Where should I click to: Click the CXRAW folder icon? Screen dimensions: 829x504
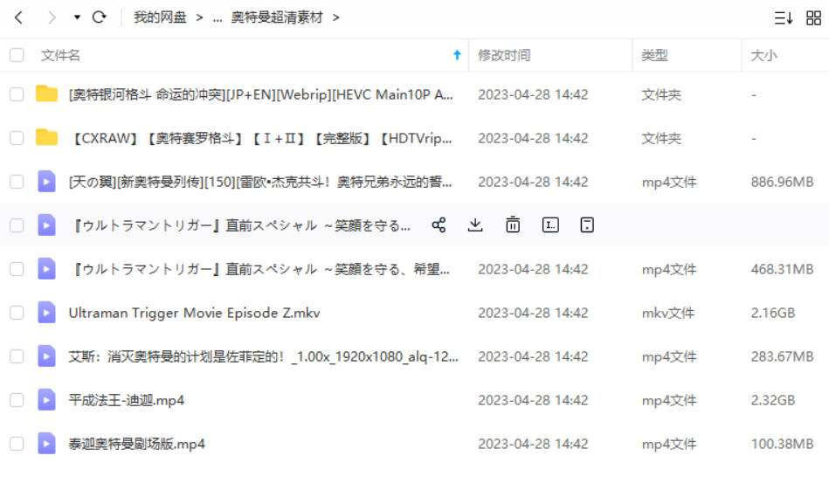[x=46, y=137]
